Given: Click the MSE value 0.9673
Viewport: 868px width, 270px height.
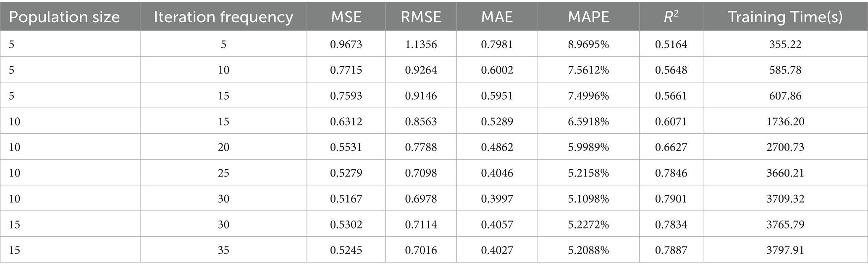Looking at the screenshot, I should coord(346,44).
